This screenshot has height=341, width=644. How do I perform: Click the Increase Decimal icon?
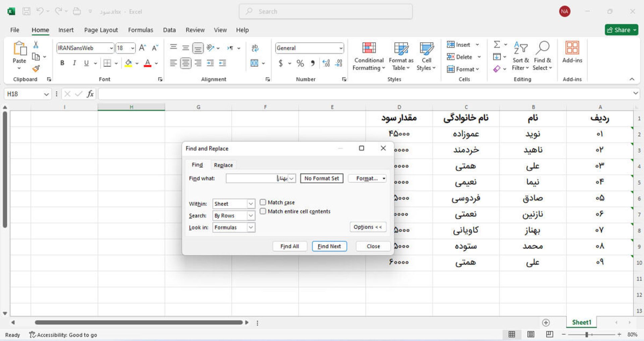pyautogui.click(x=326, y=63)
